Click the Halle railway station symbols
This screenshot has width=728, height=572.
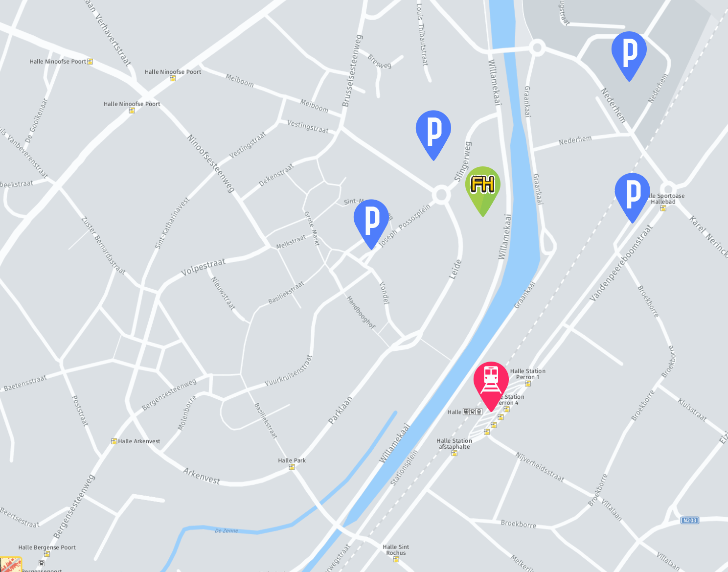pos(473,412)
